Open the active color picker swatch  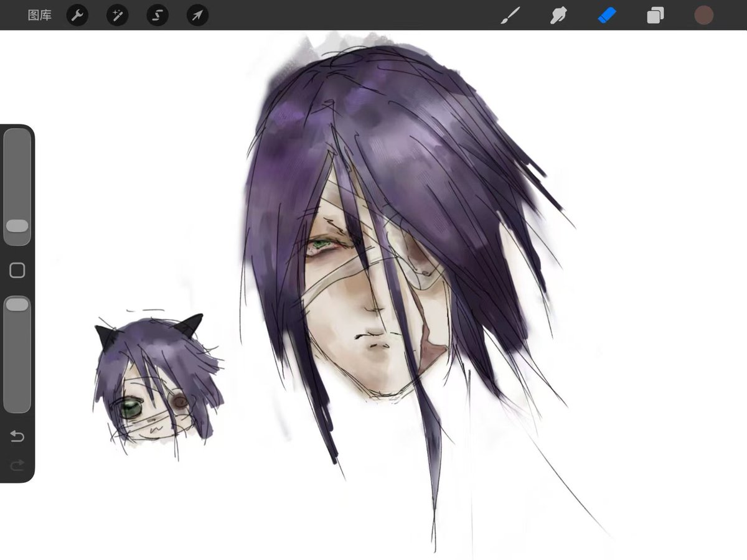pyautogui.click(x=704, y=15)
